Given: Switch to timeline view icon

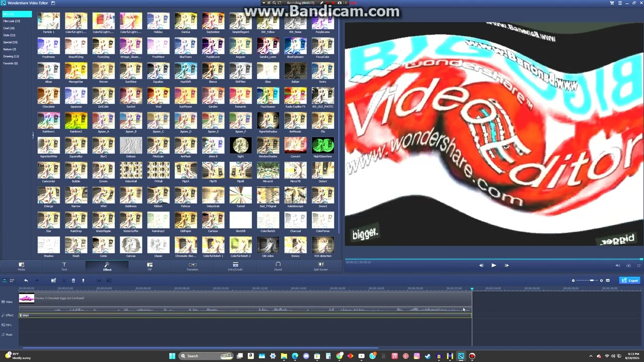Looking at the screenshot, I should click(x=5, y=281).
